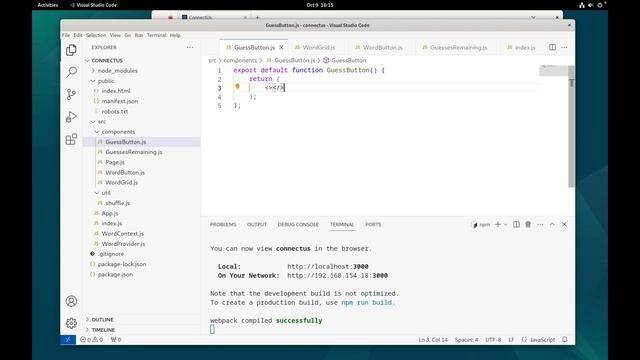Kill terminal with trash icon
Image resolution: width=640 pixels, height=360 pixels.
pos(528,224)
